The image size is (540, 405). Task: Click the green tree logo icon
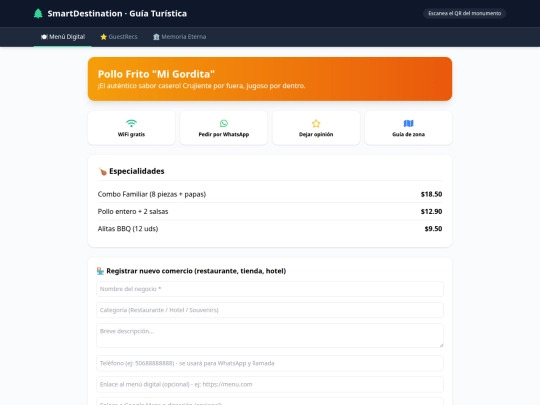click(x=38, y=13)
